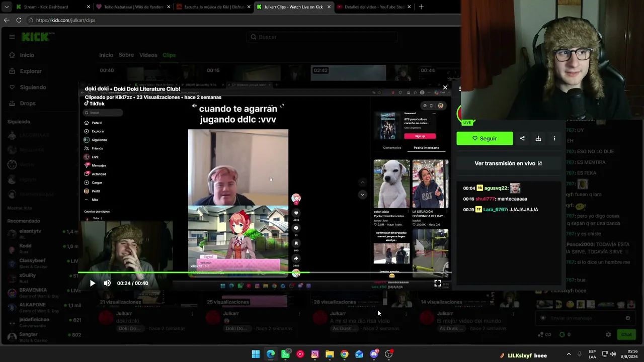The image size is (644, 362).
Task: Open options for 'El mejor video del mundo' clip
Action: pos(513,314)
